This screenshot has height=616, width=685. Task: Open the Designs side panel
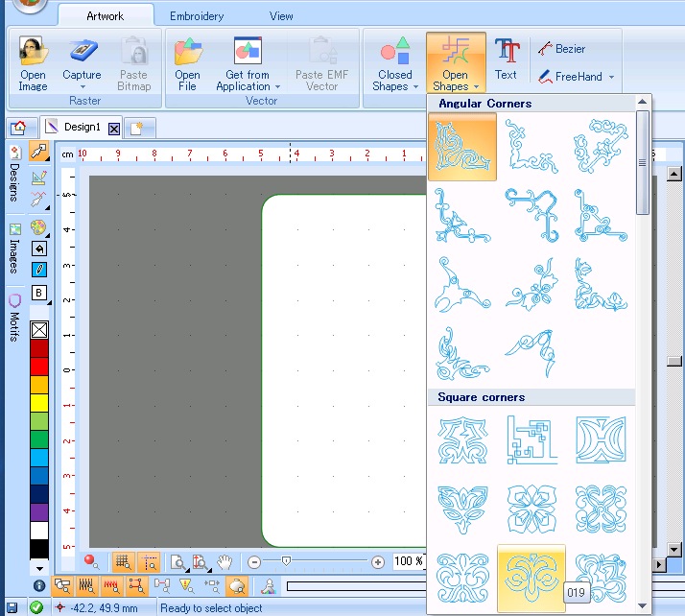point(14,174)
